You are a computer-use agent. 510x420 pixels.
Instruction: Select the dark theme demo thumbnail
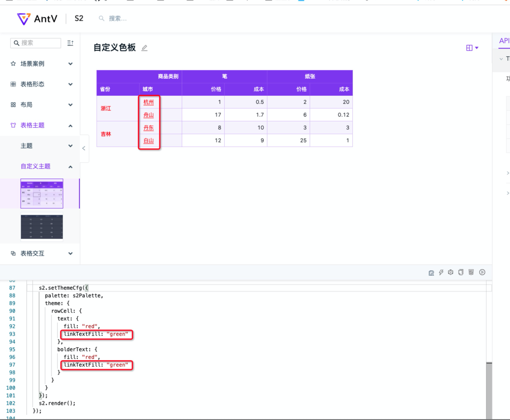[x=42, y=227]
